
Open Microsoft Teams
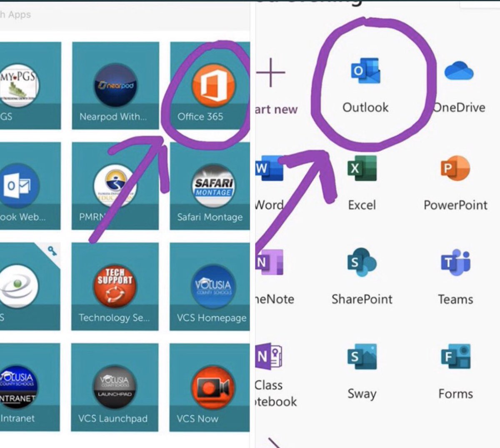tap(455, 263)
